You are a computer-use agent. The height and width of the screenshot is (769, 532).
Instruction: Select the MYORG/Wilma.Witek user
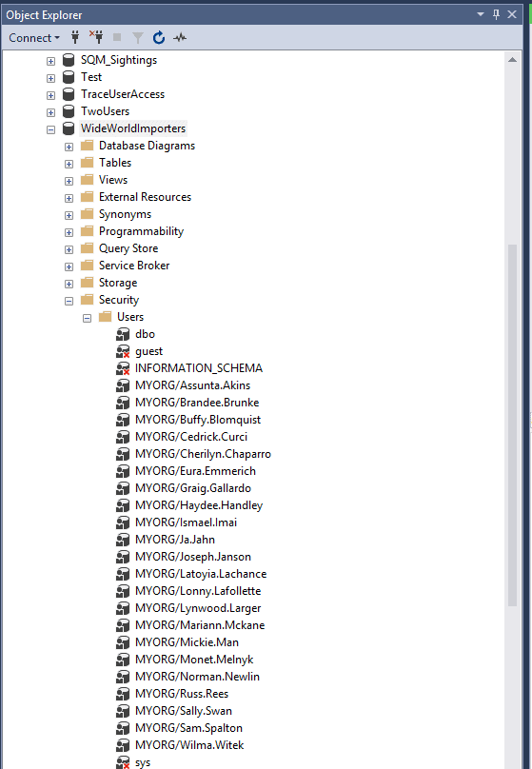pos(189,745)
